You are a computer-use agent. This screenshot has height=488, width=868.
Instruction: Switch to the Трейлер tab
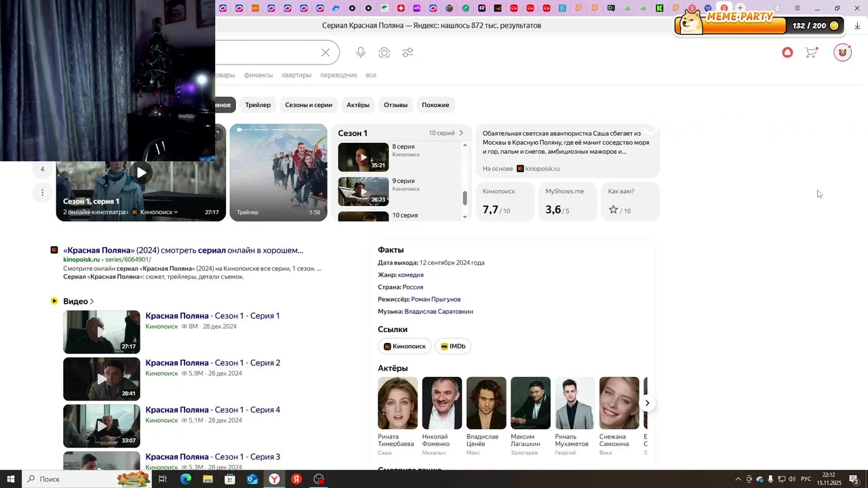(258, 105)
